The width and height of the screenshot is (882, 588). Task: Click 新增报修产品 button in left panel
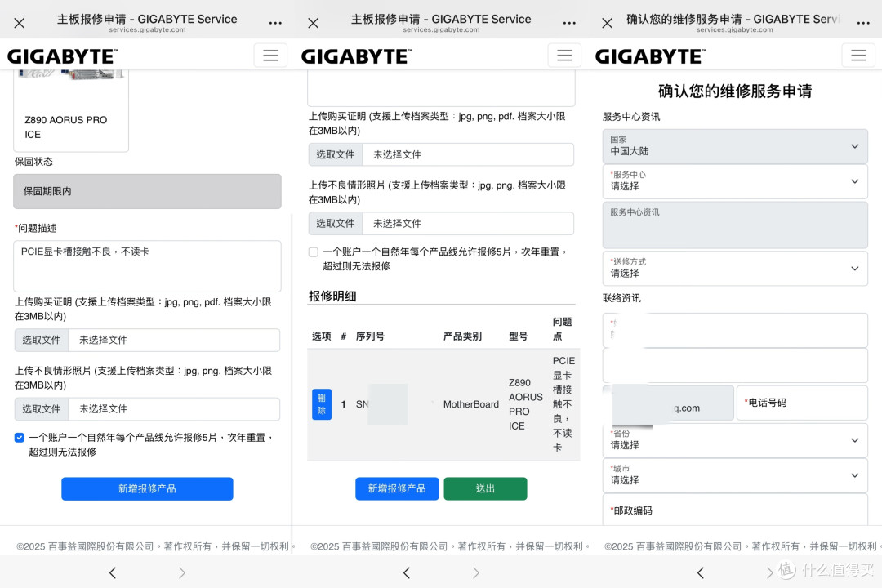point(147,488)
